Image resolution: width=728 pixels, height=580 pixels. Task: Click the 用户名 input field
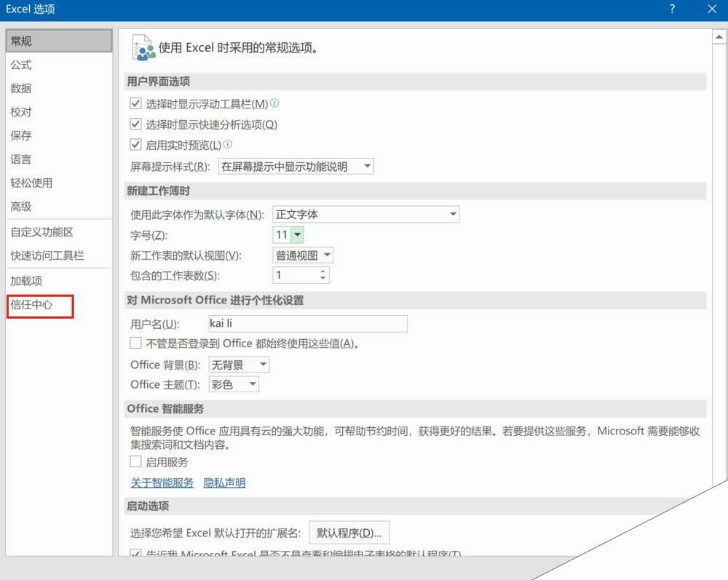(x=308, y=323)
